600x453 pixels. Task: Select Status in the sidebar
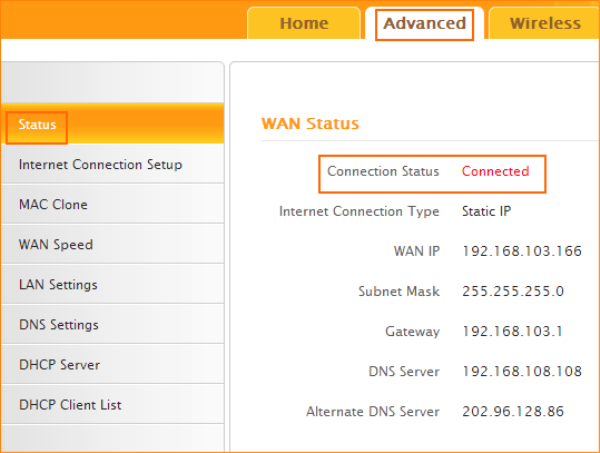(38, 125)
